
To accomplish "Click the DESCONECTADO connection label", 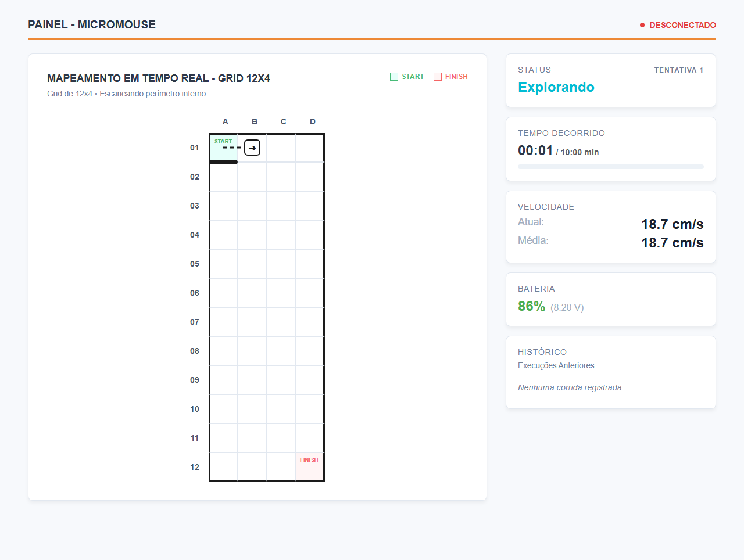I will pos(682,25).
